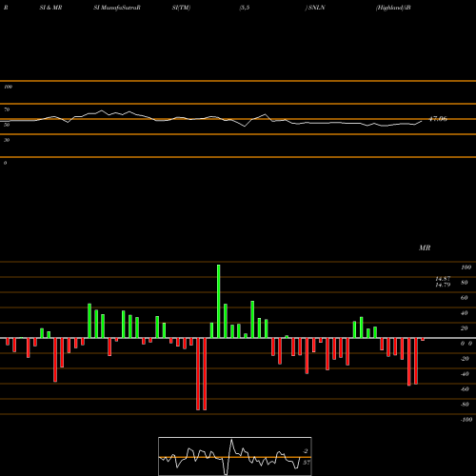Click the 60 label on MR axis

[x=465, y=298]
